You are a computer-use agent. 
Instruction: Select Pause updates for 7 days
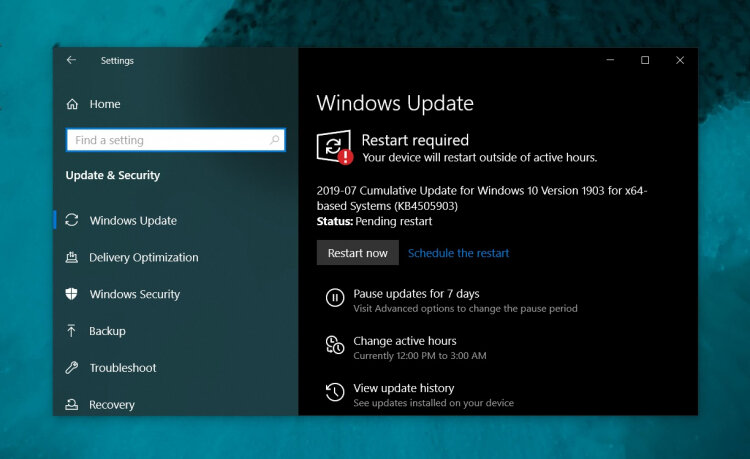pos(416,294)
